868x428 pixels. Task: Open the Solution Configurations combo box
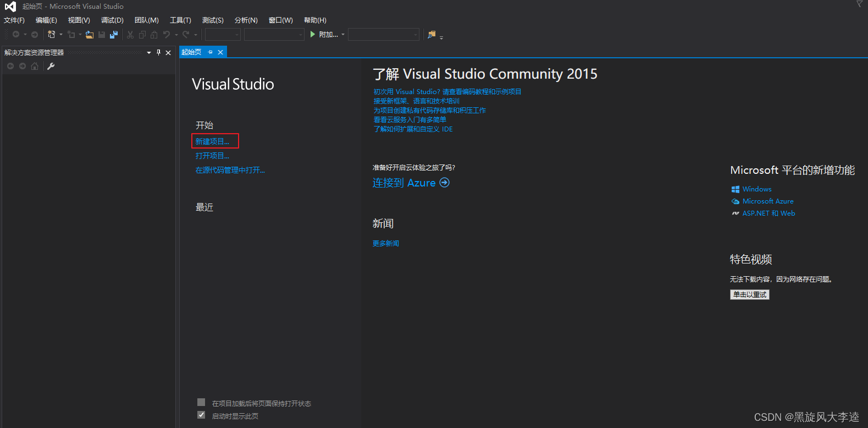tap(223, 35)
